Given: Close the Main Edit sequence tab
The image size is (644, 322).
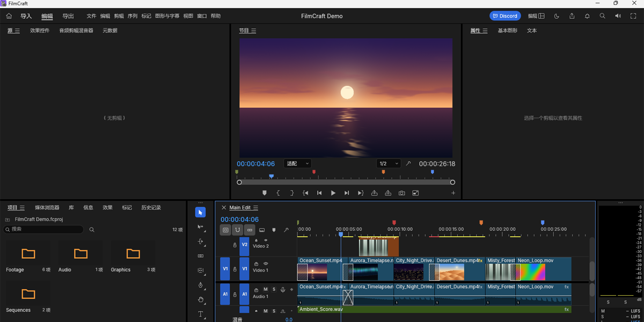Looking at the screenshot, I should (224, 208).
